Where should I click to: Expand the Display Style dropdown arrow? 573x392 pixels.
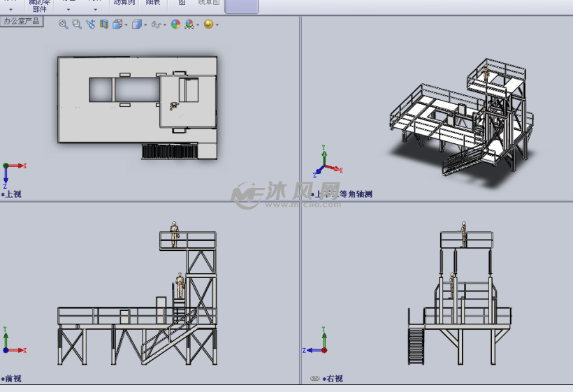(145, 24)
